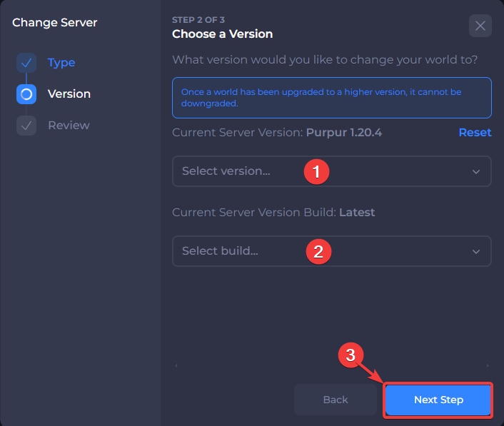Image resolution: width=504 pixels, height=426 pixels.
Task: Open the Select version dropdown
Action: (332, 171)
